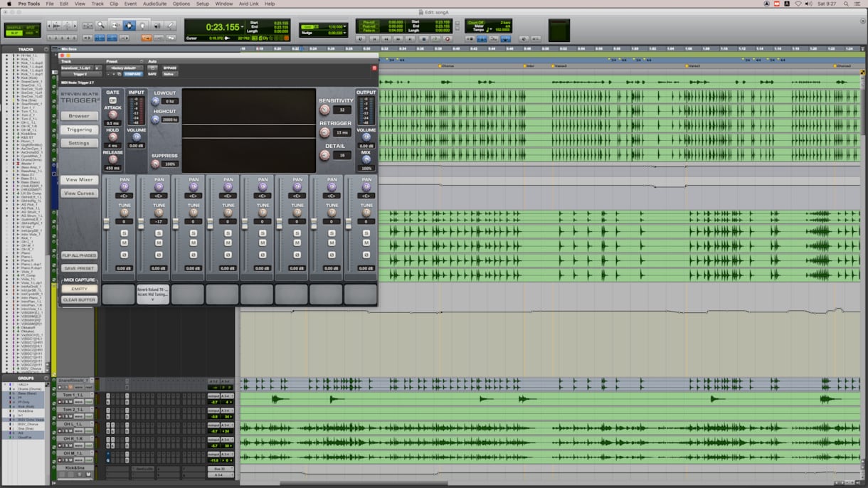Click the Rewind transport button

click(x=386, y=38)
